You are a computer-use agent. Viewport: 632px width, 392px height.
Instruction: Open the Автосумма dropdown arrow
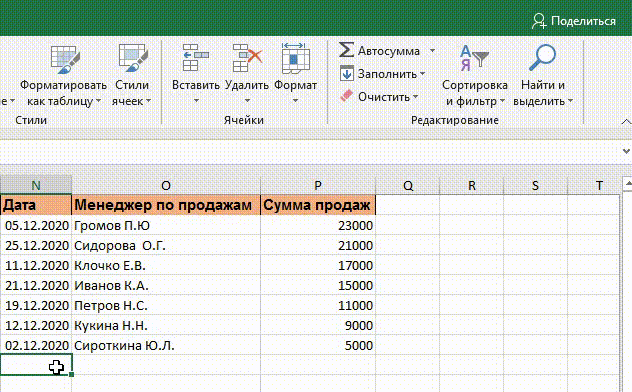(x=432, y=51)
